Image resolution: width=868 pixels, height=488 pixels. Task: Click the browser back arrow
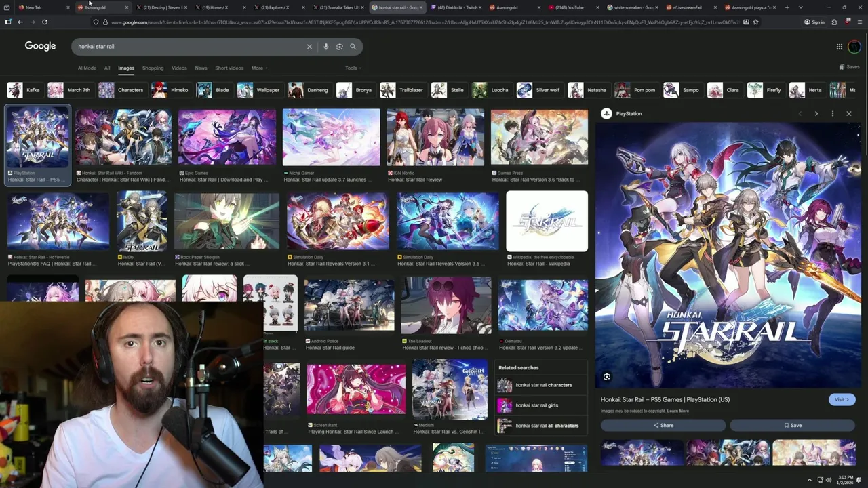20,22
